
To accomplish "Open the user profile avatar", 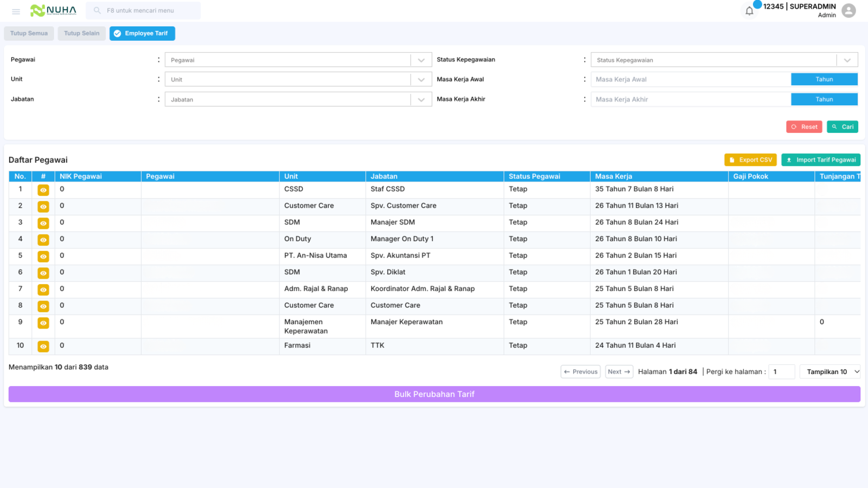I will tap(848, 10).
